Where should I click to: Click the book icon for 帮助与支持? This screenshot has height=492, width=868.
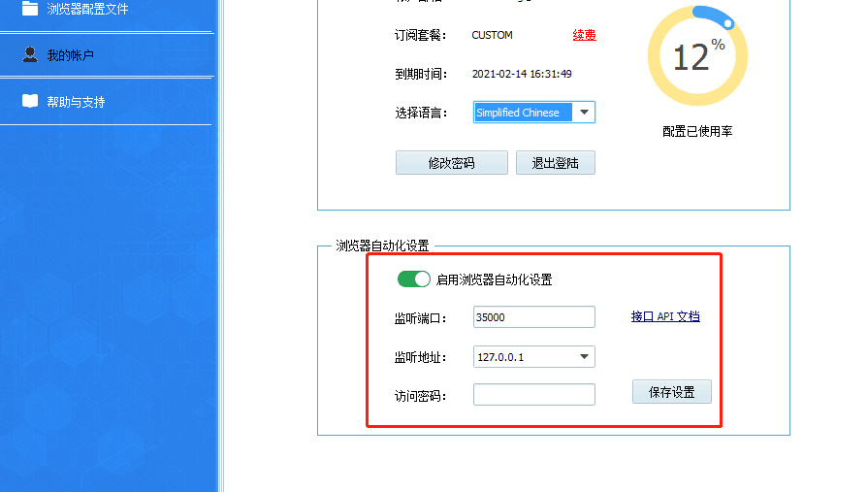pyautogui.click(x=30, y=102)
